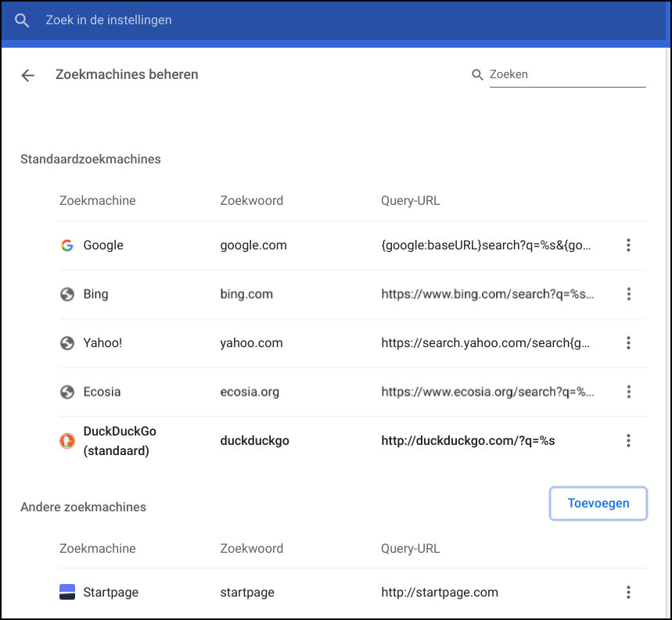Click the Google logo icon
672x620 pixels.
click(x=66, y=245)
